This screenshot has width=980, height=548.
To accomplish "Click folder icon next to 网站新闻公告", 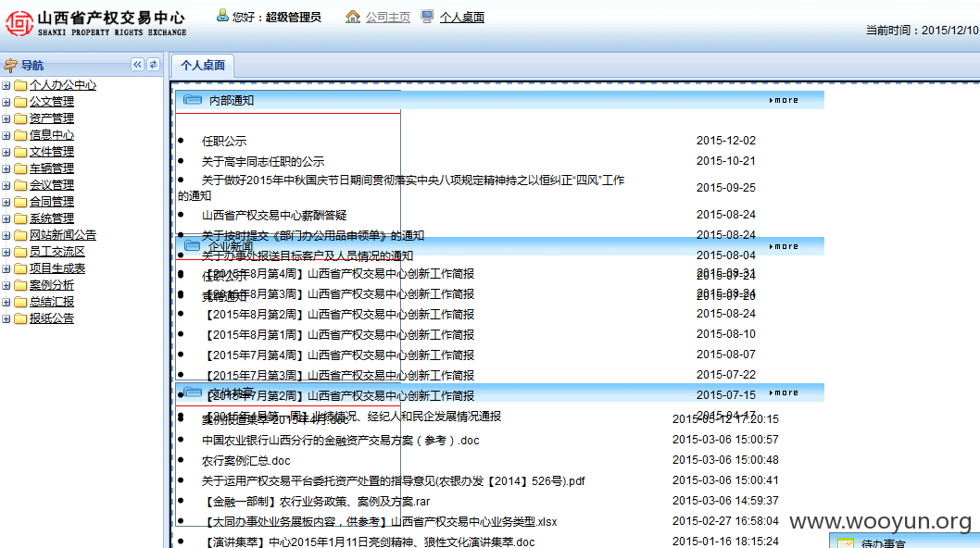I will click(x=20, y=235).
